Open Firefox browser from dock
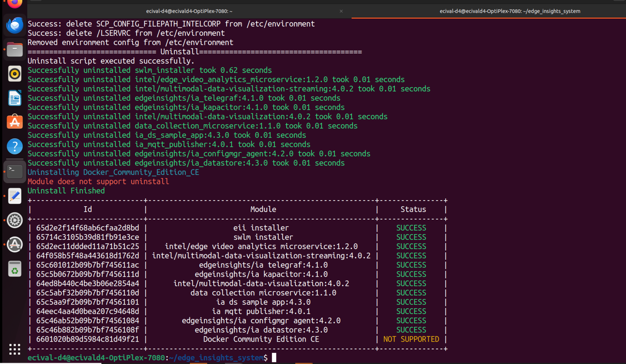626x364 pixels. [15, 4]
